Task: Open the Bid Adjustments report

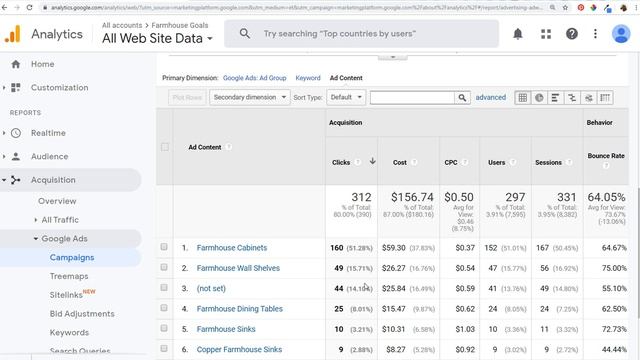Action: pos(82,314)
